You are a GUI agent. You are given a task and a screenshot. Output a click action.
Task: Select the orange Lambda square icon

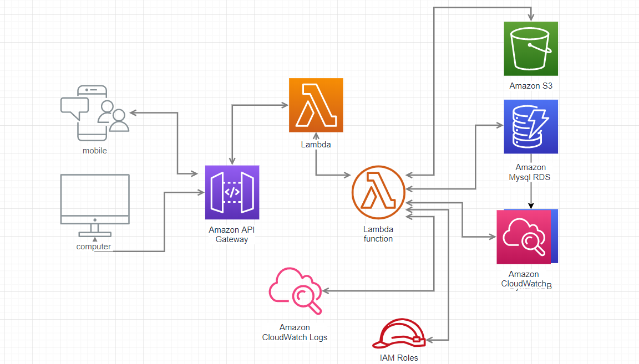pos(316,105)
